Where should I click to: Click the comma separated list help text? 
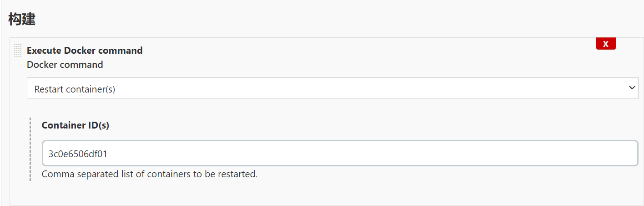pos(150,174)
